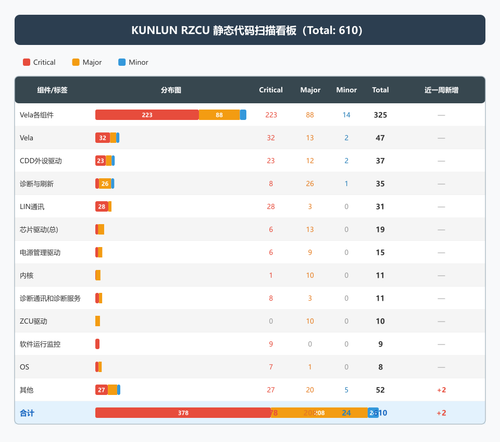Viewport: 500px width, 442px height.
Task: Click the red 28 bar segment
Action: point(102,207)
